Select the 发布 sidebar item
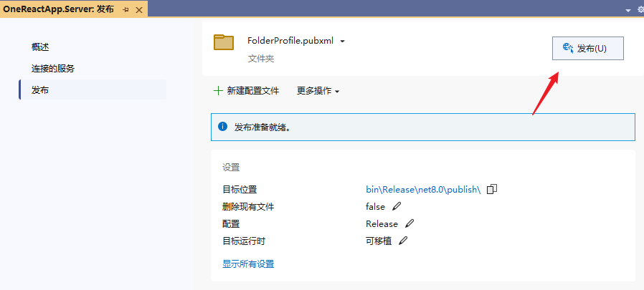 pos(93,90)
